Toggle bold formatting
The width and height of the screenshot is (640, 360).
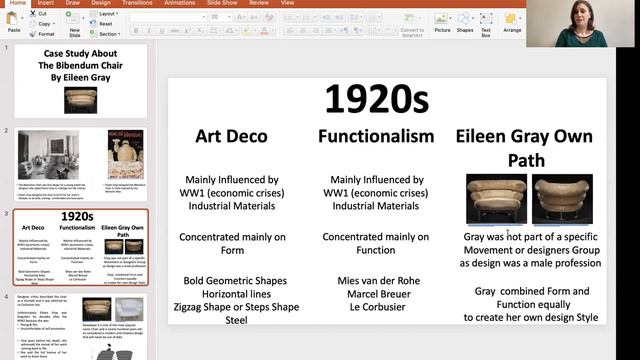coord(136,31)
